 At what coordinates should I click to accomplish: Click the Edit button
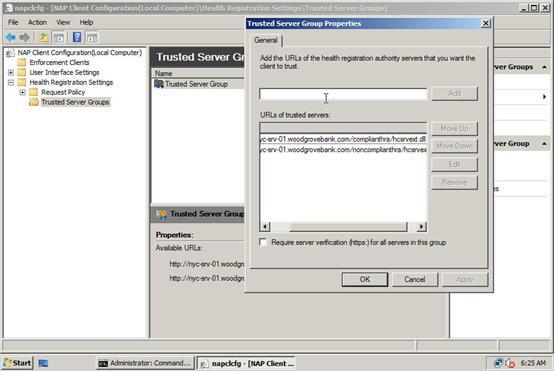coord(455,164)
